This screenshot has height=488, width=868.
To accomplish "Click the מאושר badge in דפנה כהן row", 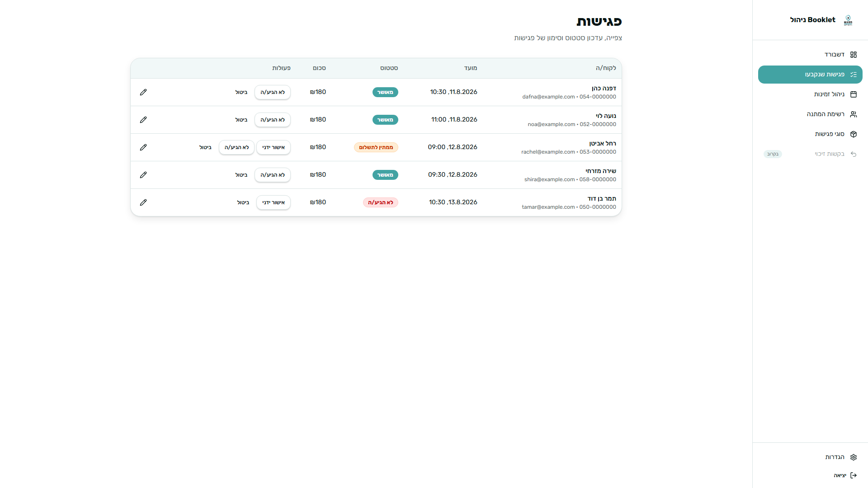I will 385,92.
